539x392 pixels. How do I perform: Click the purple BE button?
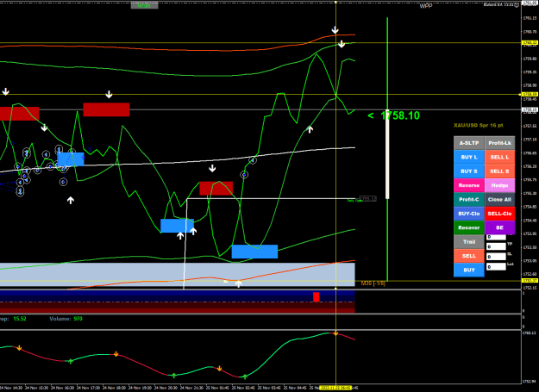coord(500,227)
